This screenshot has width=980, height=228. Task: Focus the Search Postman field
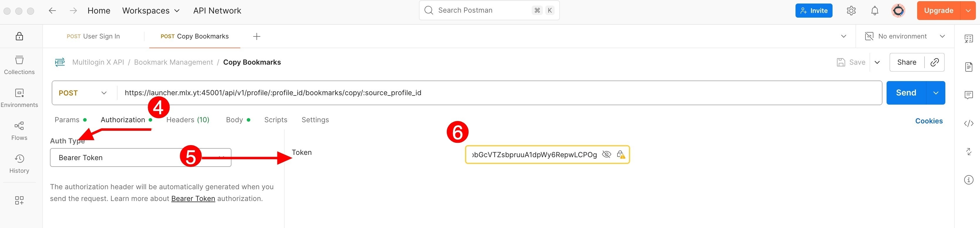click(489, 10)
